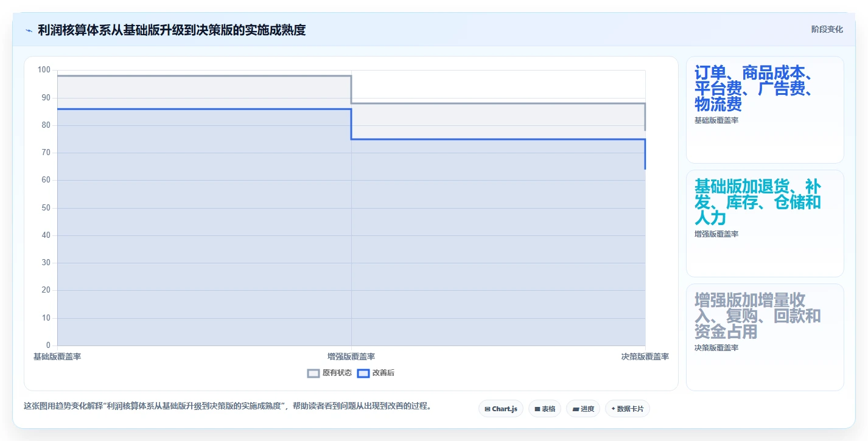
Task: Click the 数据卡片 tag button
Action: pos(628,409)
